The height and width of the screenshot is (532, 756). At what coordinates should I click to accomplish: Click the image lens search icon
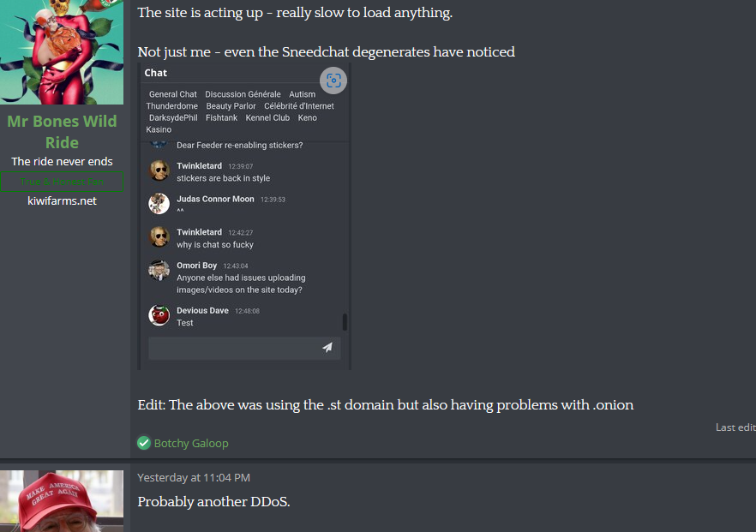point(333,81)
